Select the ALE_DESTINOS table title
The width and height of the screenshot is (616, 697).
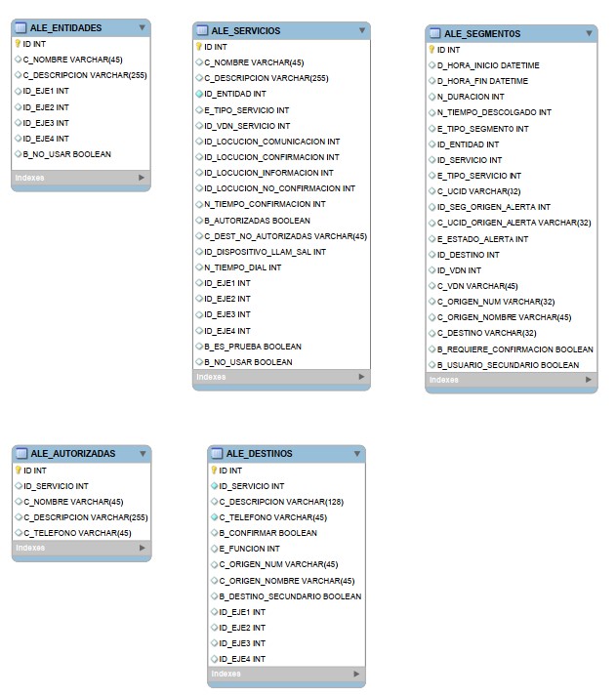(259, 453)
